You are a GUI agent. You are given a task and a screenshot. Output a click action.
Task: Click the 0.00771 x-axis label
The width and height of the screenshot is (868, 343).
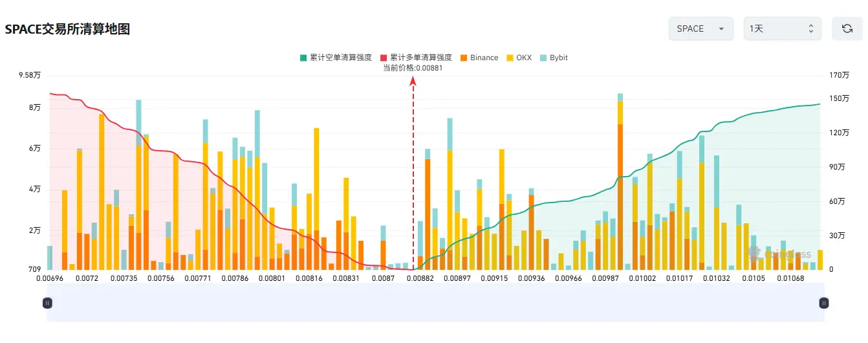click(197, 278)
